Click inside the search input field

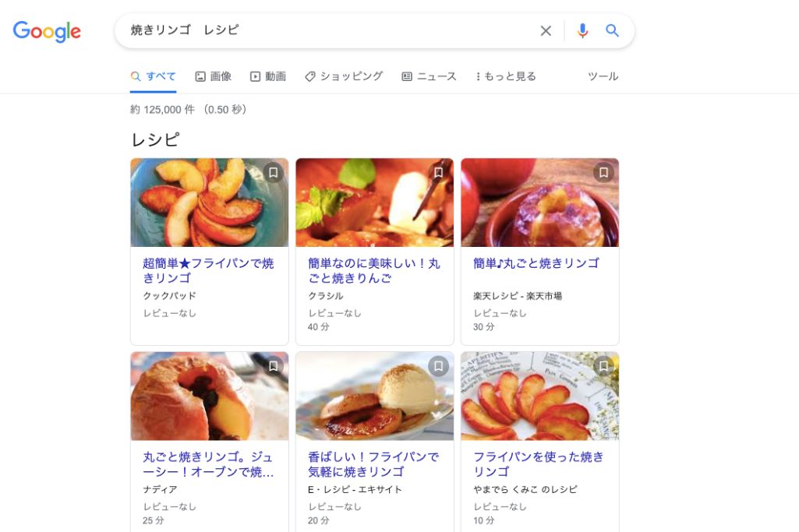click(x=312, y=30)
